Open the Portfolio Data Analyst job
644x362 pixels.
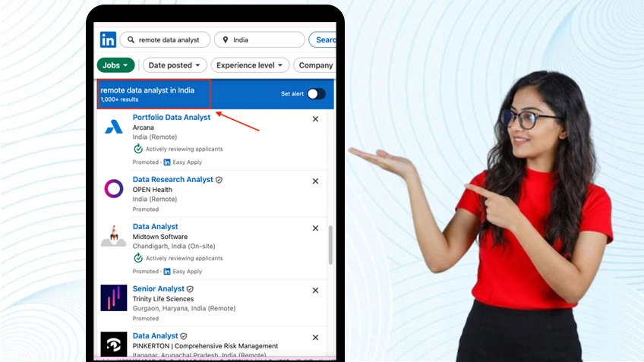click(172, 118)
